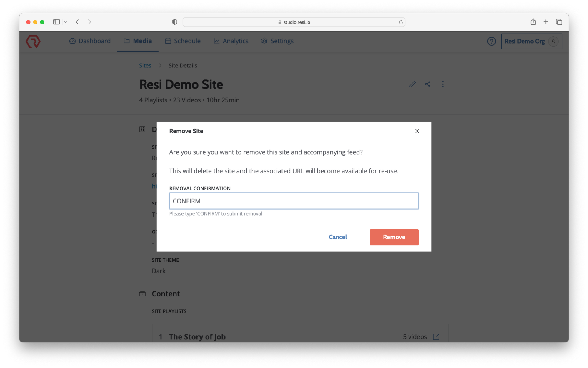Open sharing options for Resi Demo Site
Viewport: 588px width, 368px height.
click(428, 84)
